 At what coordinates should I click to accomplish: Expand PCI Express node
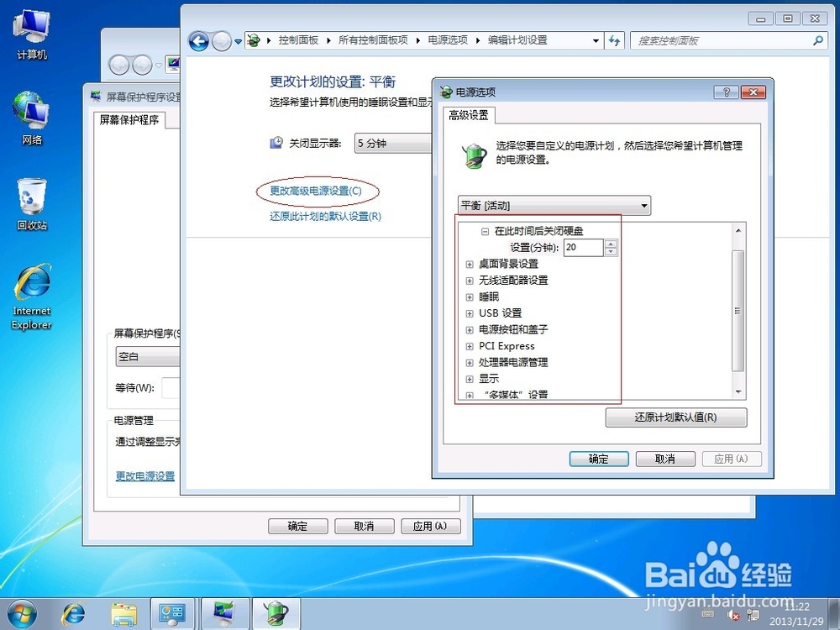pos(470,347)
